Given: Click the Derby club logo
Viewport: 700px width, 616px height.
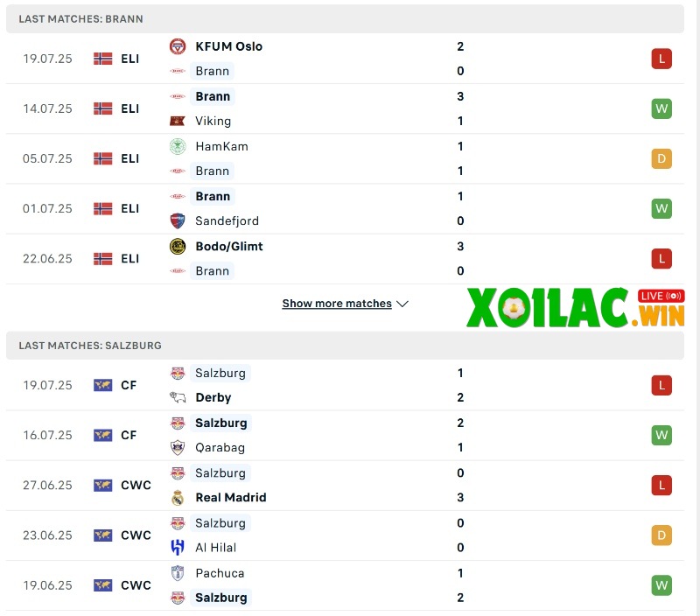Looking at the screenshot, I should pos(178,397).
